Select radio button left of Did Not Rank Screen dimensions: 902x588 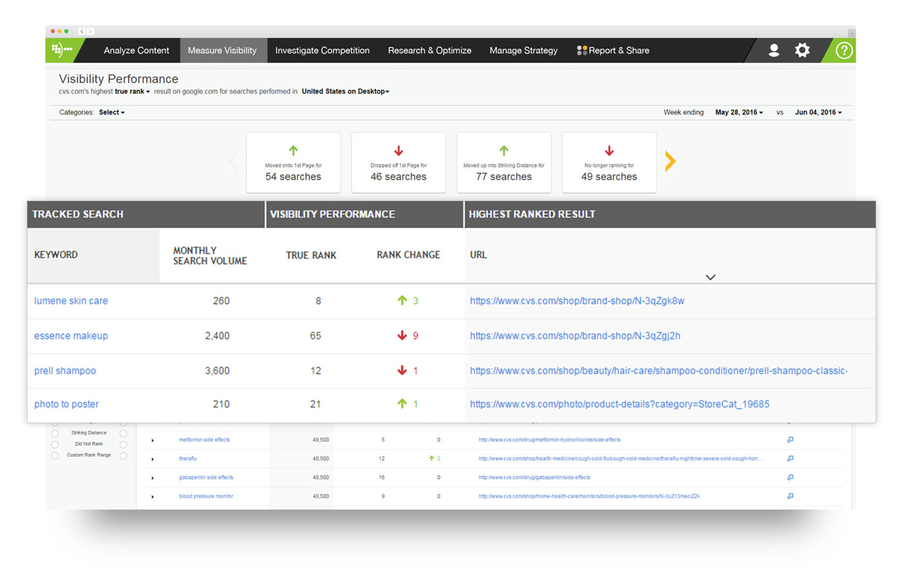[55, 444]
